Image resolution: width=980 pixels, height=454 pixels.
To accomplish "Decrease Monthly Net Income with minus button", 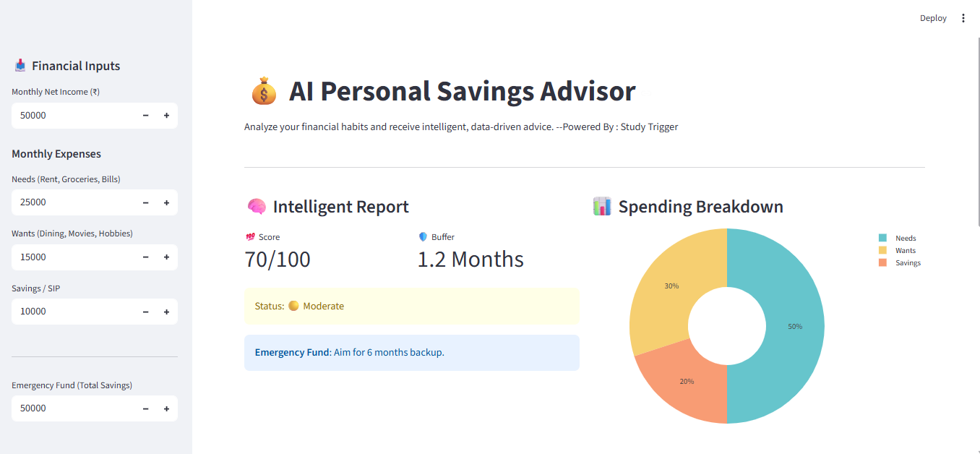I will (145, 116).
